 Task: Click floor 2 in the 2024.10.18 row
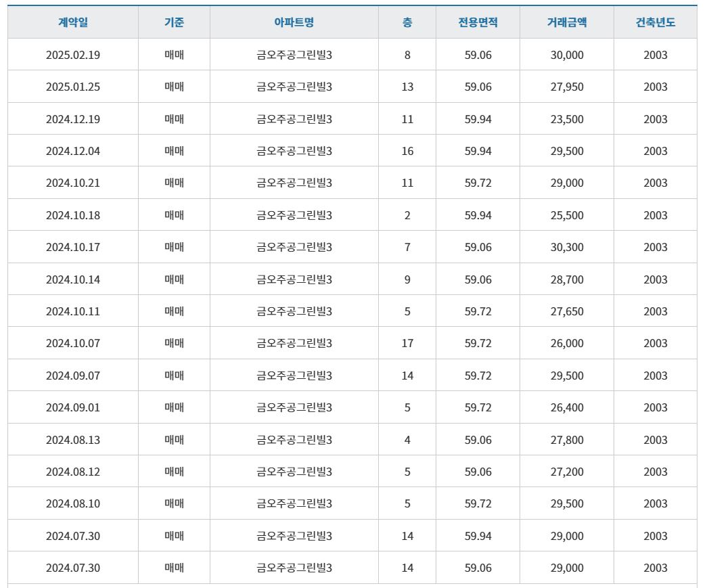[x=407, y=215]
